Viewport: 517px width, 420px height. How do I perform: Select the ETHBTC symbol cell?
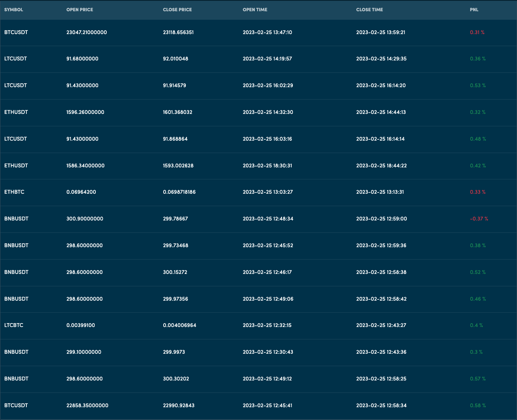pos(14,192)
